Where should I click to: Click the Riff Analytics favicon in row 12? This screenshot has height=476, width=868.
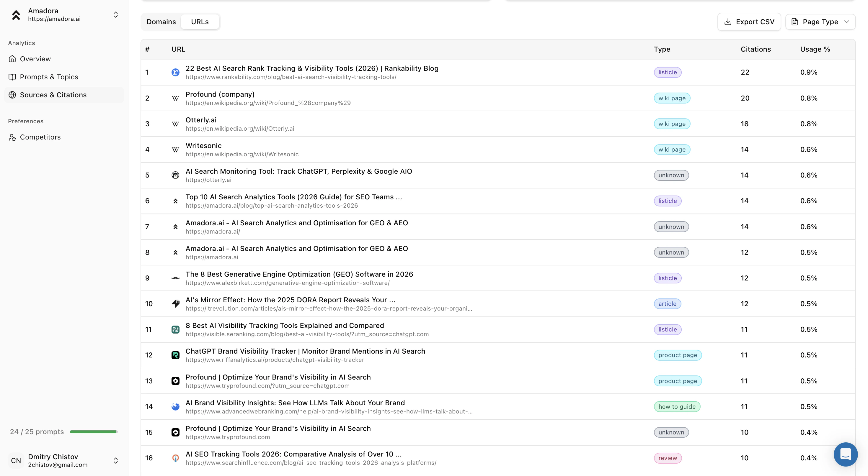(x=175, y=355)
